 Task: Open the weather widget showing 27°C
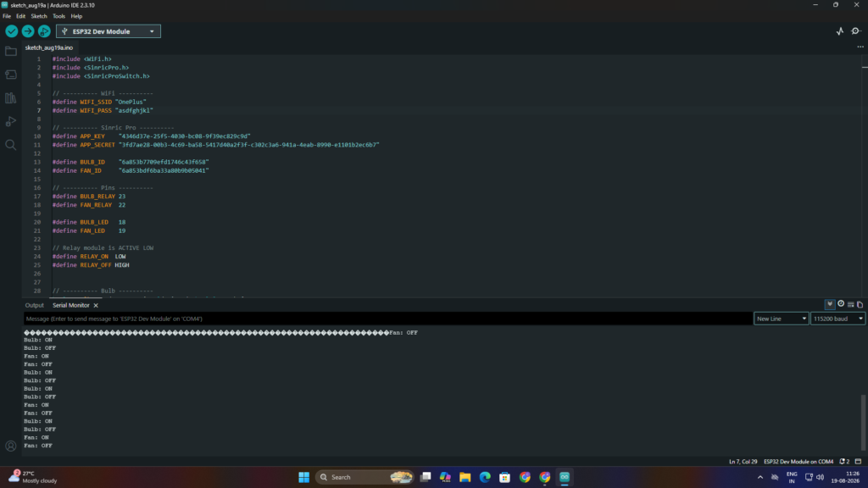[x=33, y=477]
